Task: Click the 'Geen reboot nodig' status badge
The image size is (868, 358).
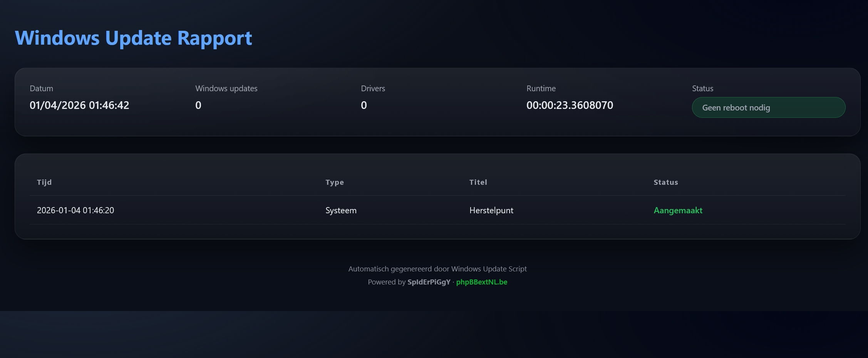Action: tap(768, 108)
